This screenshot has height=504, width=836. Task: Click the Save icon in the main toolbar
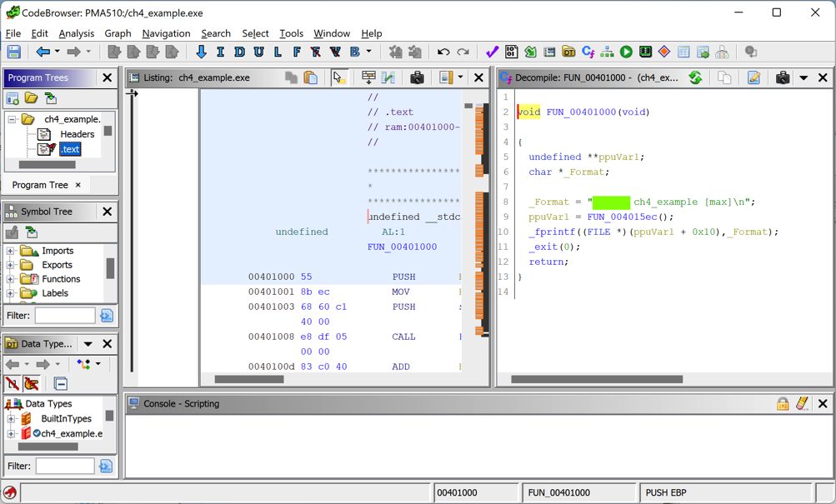click(x=14, y=52)
